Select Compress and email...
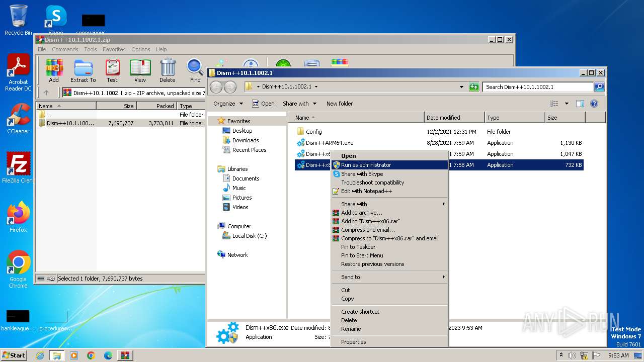The image size is (644, 362). point(389,230)
